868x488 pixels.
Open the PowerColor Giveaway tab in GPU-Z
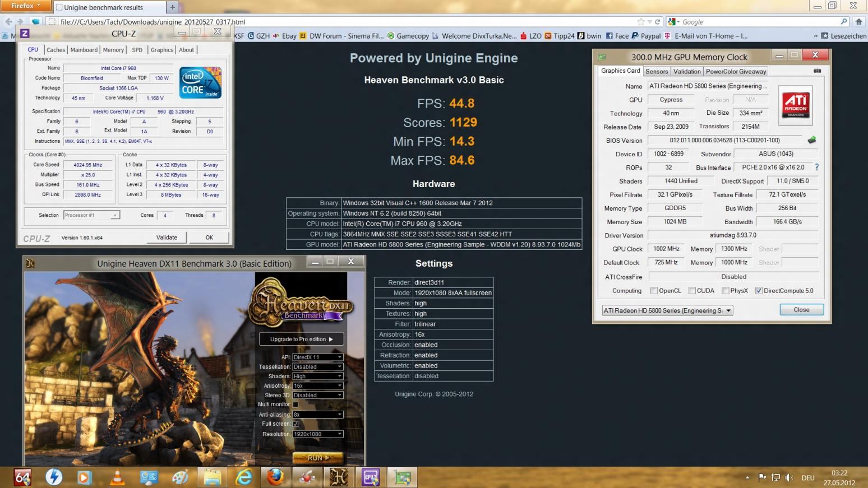736,72
